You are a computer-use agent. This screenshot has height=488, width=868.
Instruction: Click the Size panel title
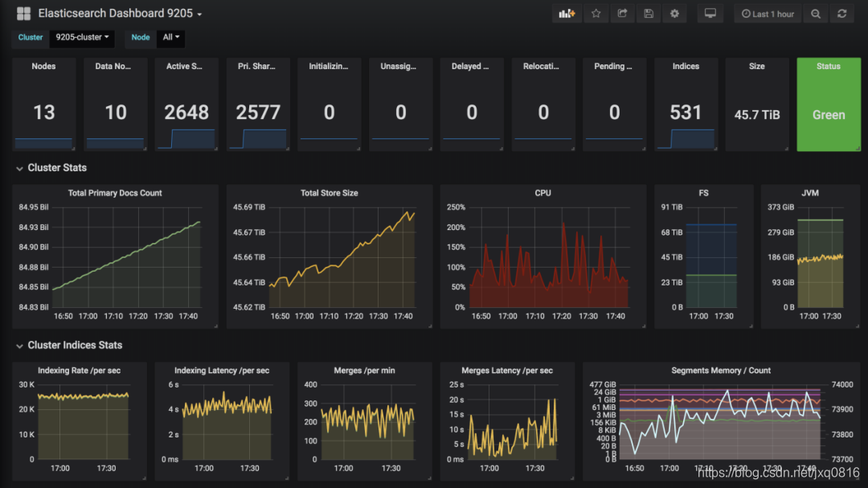coord(757,66)
